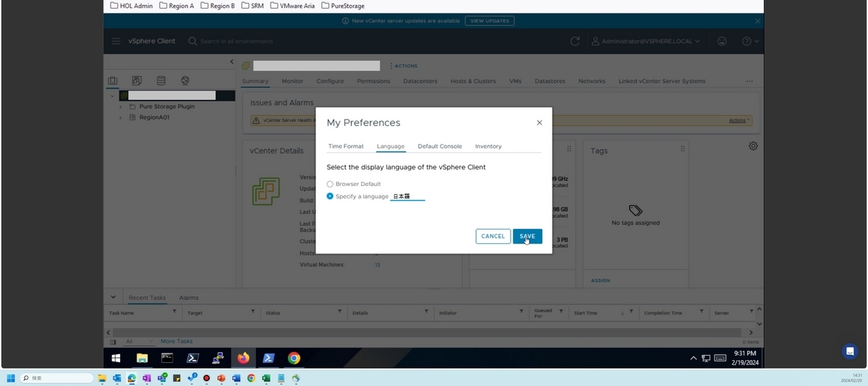Cancel the My Preferences dialog
Viewport: 868px width, 386px height.
click(493, 236)
